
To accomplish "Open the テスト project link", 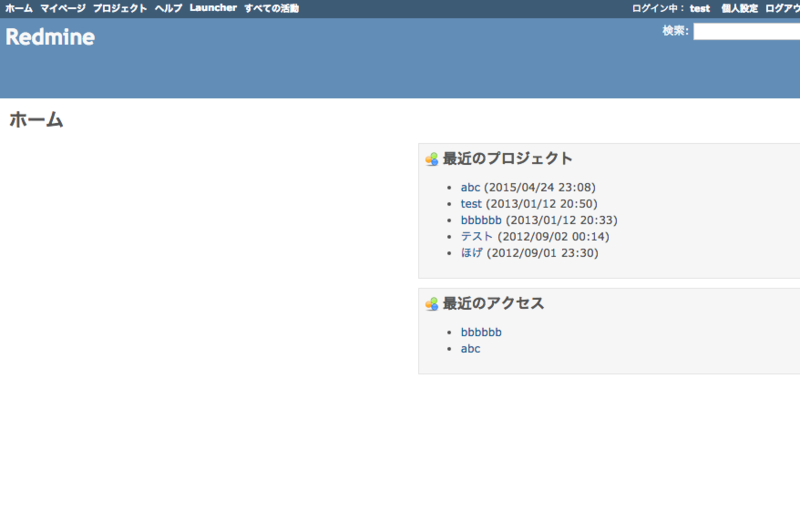I will [477, 236].
